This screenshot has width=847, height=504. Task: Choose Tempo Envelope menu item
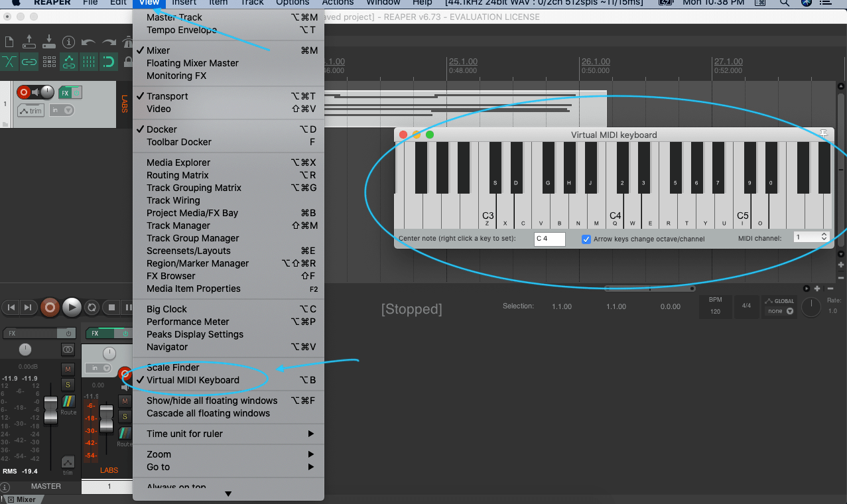click(228, 30)
